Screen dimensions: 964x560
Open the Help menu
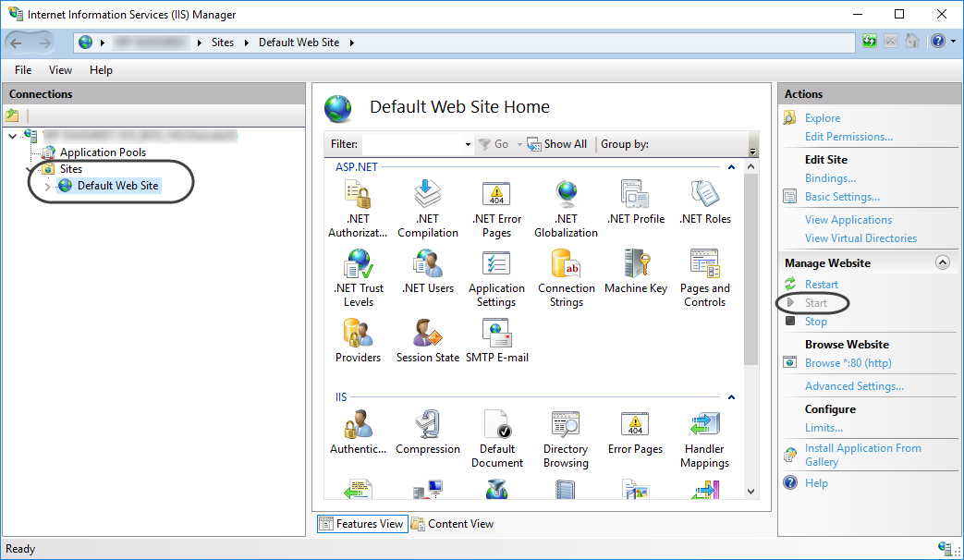click(x=101, y=70)
